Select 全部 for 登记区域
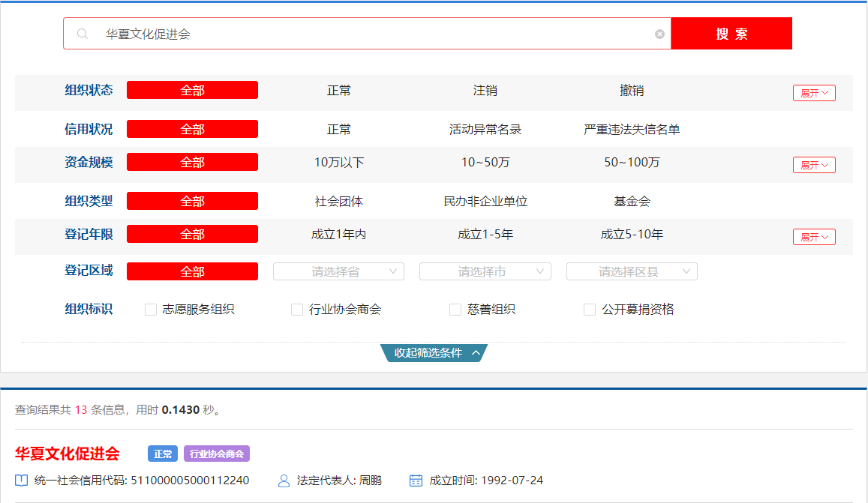 [192, 271]
